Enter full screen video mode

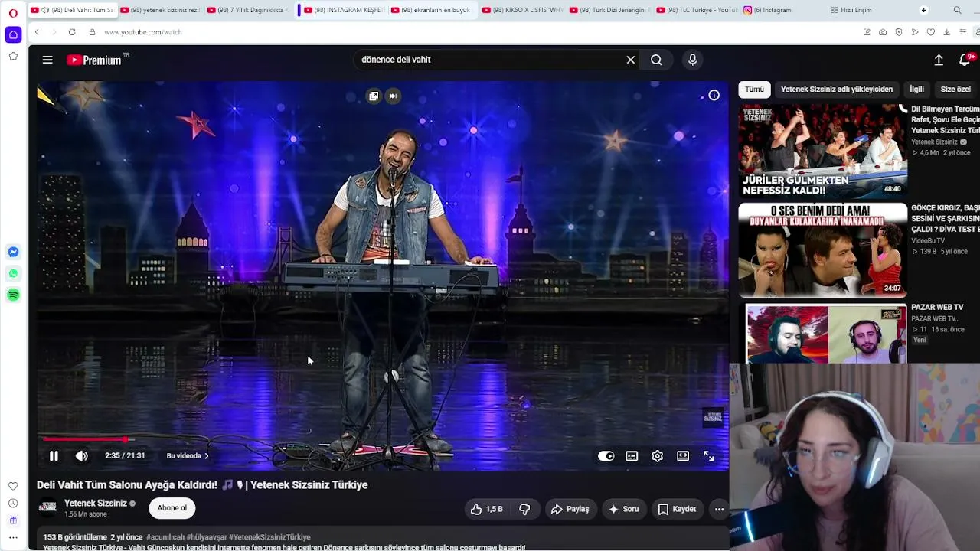point(708,456)
